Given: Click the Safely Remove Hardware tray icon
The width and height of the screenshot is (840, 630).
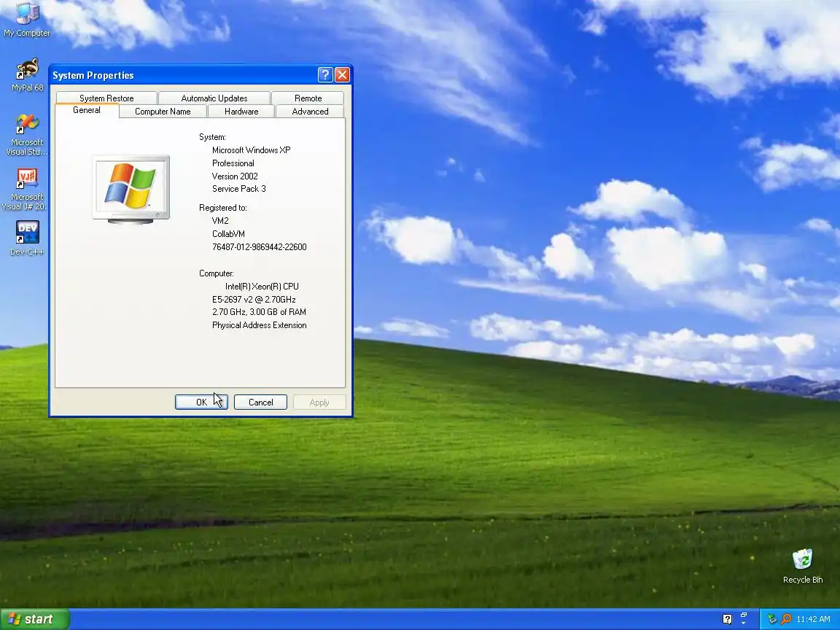Looking at the screenshot, I should pyautogui.click(x=772, y=619).
